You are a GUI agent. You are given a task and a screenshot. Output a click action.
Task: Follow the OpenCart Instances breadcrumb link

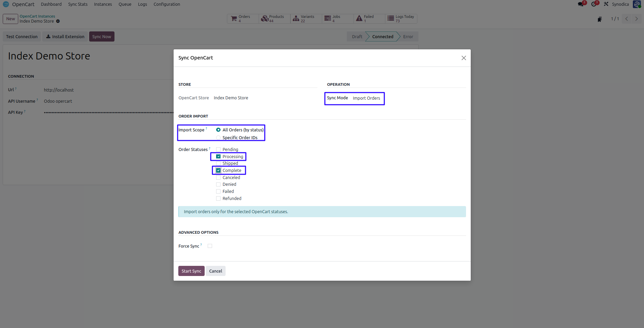pos(37,16)
